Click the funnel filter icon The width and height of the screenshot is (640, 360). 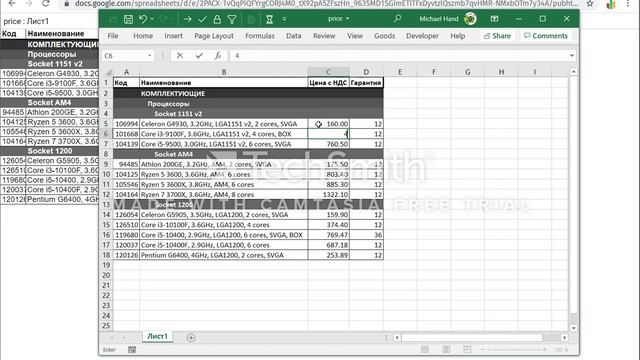[x=232, y=19]
